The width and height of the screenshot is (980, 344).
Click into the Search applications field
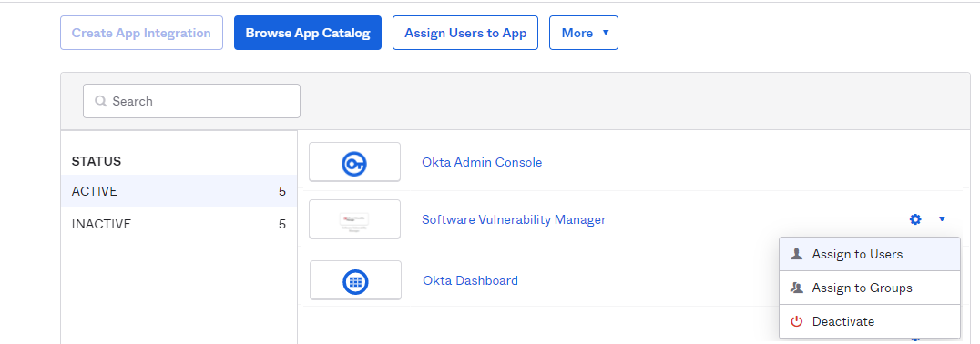(191, 101)
